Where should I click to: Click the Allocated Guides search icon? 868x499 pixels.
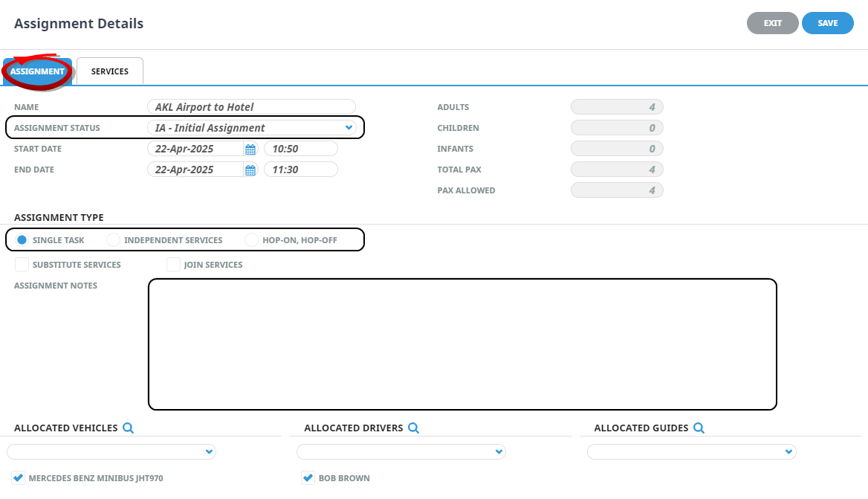(699, 428)
